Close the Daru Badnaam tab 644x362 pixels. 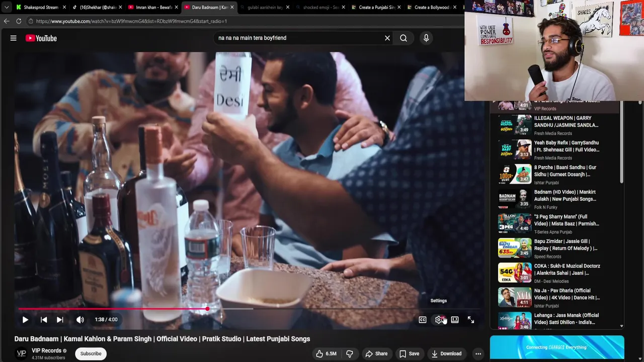tap(232, 8)
